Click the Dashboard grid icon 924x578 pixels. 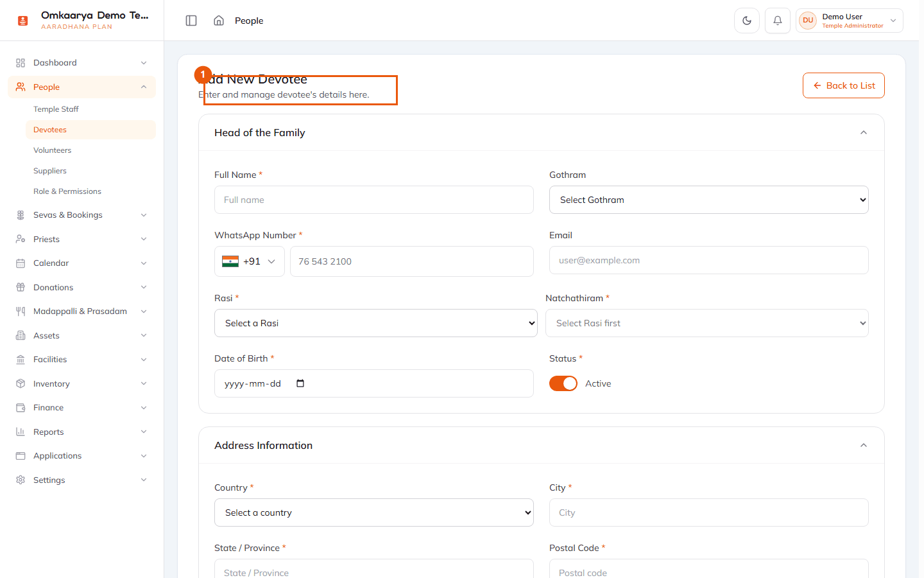(x=21, y=63)
